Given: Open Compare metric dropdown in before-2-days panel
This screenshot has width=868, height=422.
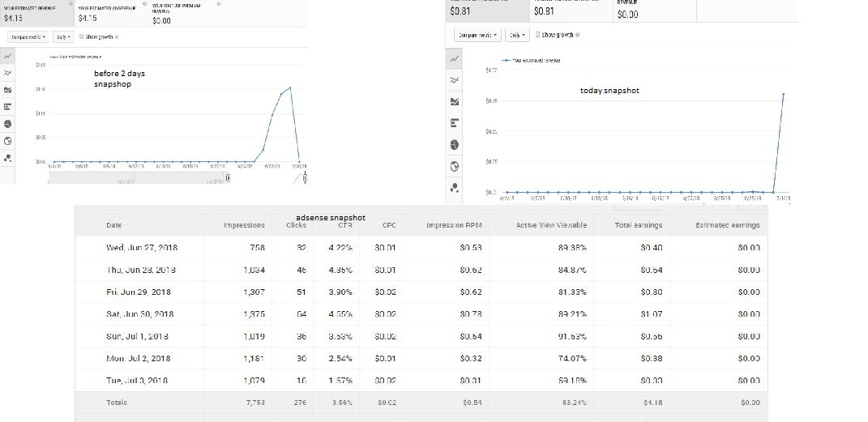Looking at the screenshot, I should click(28, 37).
